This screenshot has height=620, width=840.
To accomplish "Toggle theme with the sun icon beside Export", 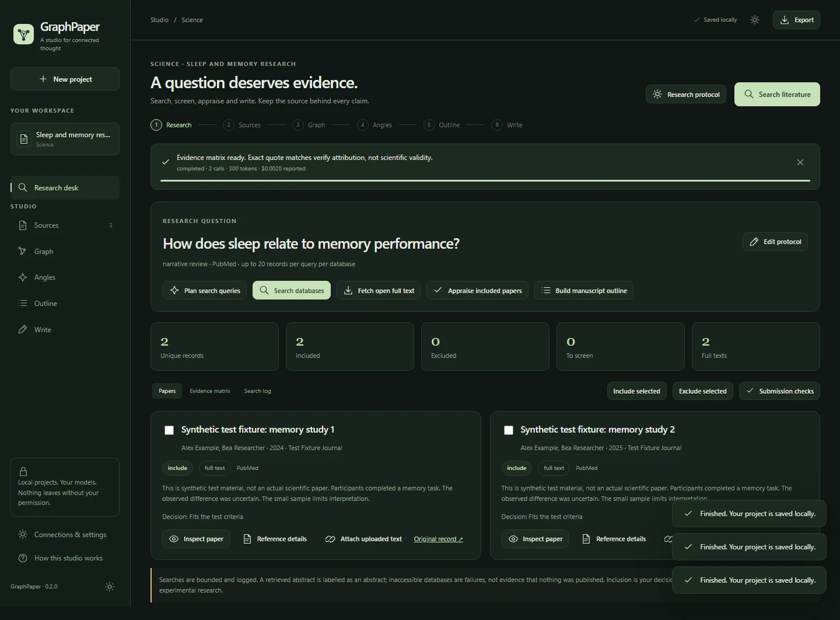I will (x=755, y=20).
